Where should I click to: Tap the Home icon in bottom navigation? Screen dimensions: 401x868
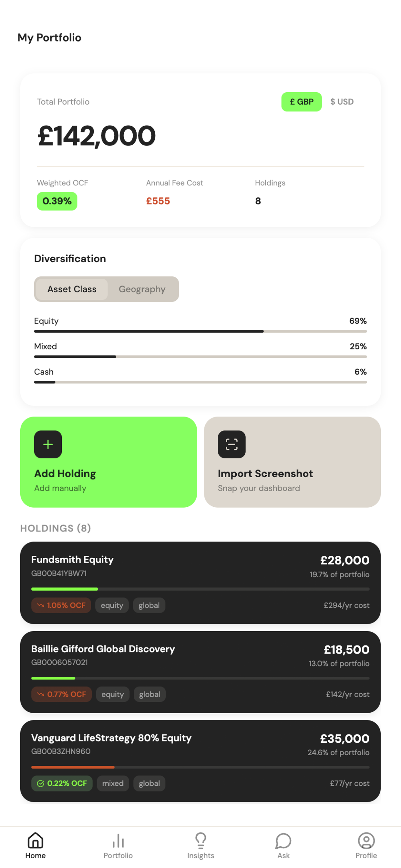click(x=36, y=840)
